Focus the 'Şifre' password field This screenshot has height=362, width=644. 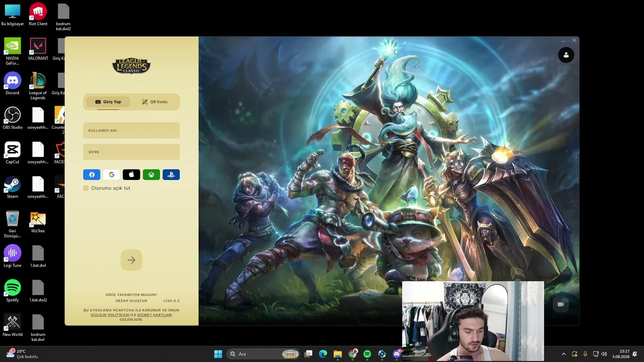(x=131, y=152)
